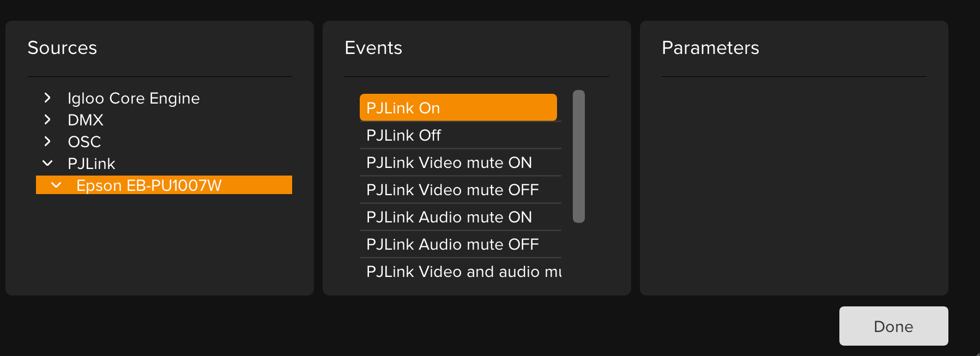Select Igloo Core Engine in Sources
Viewport: 980px width, 356px height.
134,98
